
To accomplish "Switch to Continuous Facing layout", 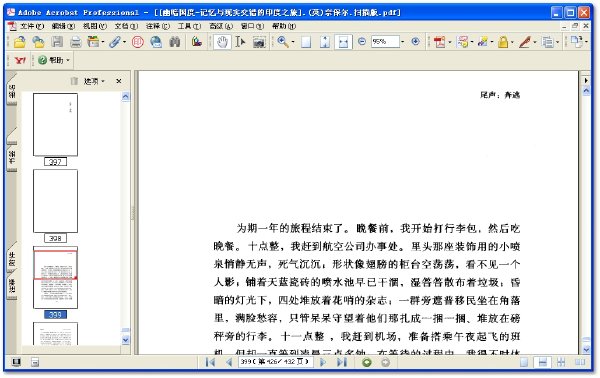I will coord(561,362).
